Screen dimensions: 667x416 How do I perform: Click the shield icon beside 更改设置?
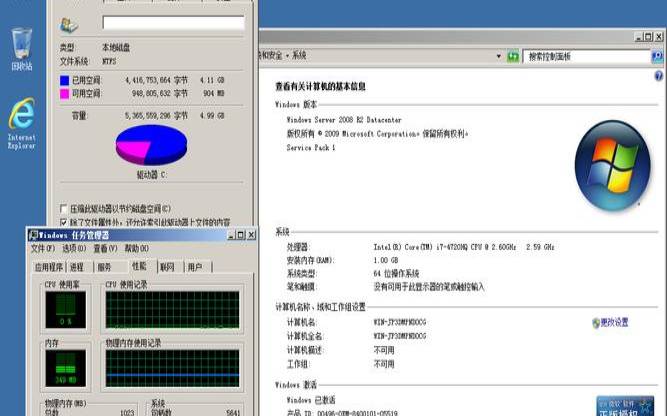click(x=596, y=323)
